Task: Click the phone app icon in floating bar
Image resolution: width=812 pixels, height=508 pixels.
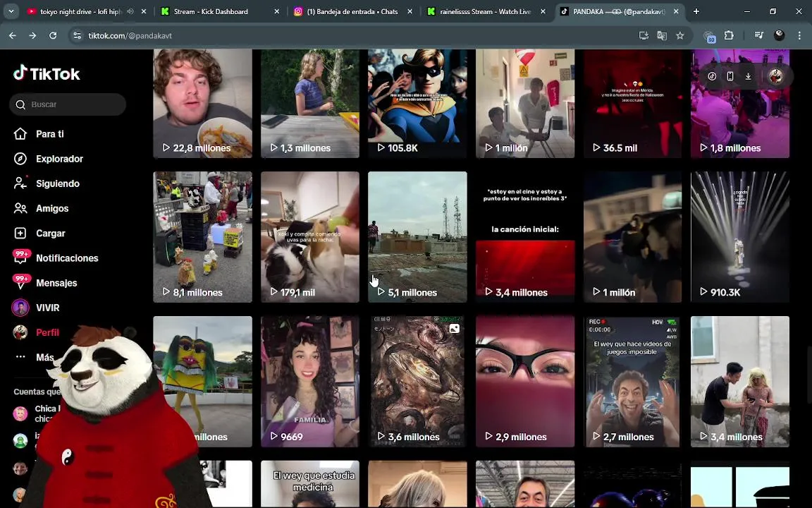Action: click(730, 76)
